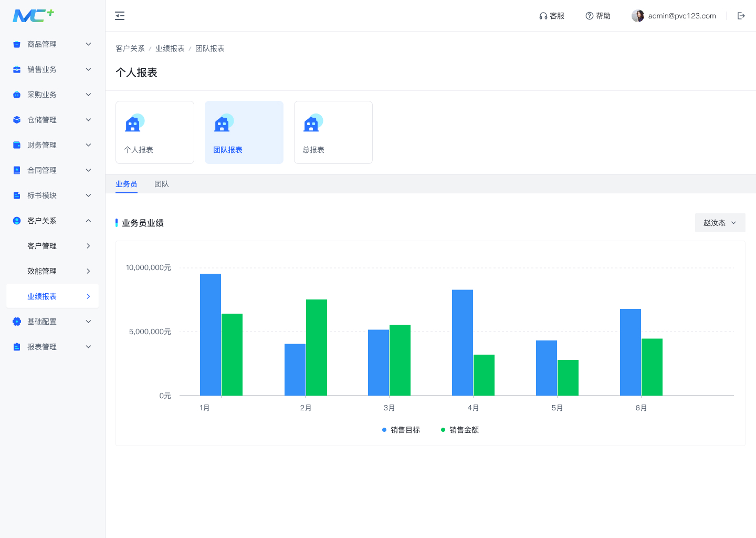Click the blue January sales target bar
756x538 pixels.
(211, 335)
